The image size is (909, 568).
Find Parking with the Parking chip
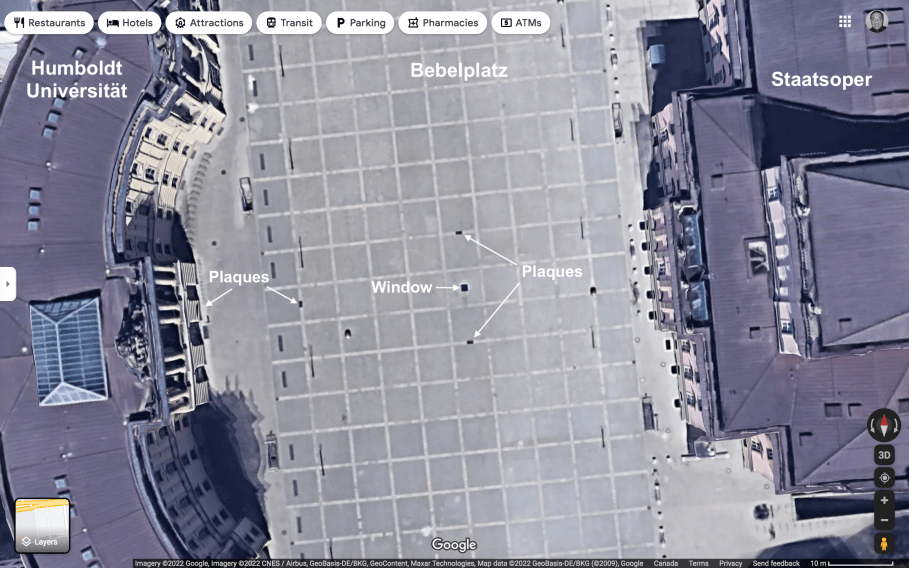coord(360,23)
